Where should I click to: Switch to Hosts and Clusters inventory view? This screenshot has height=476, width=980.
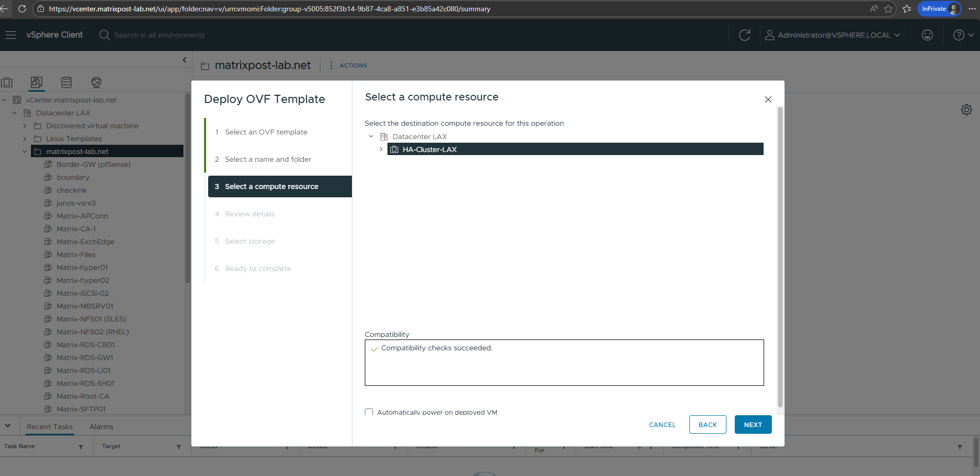7,82
